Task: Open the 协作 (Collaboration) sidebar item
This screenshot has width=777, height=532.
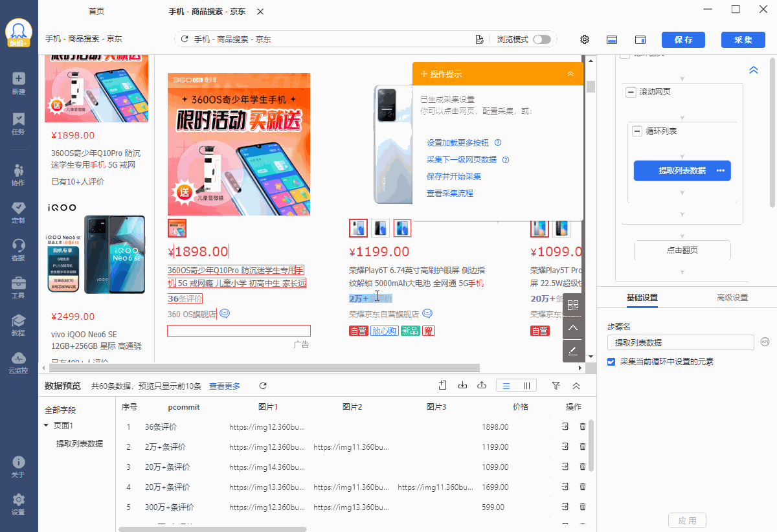Action: point(18,175)
